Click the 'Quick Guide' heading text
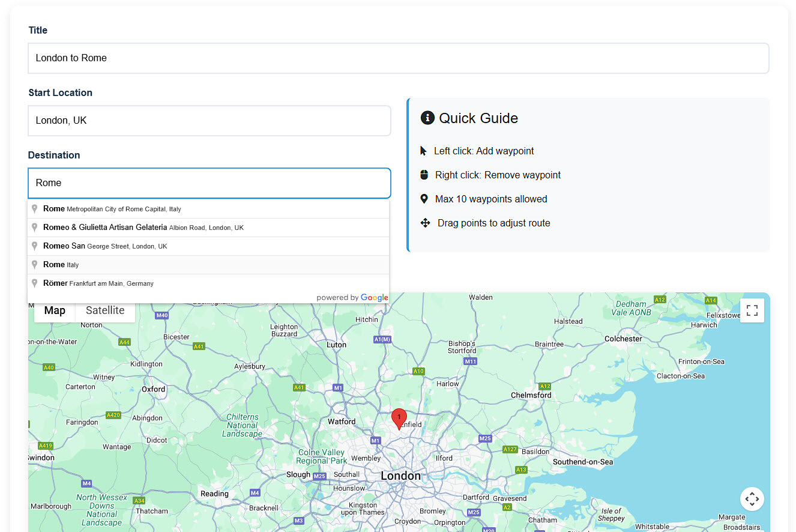Image resolution: width=796 pixels, height=532 pixels. click(x=478, y=118)
